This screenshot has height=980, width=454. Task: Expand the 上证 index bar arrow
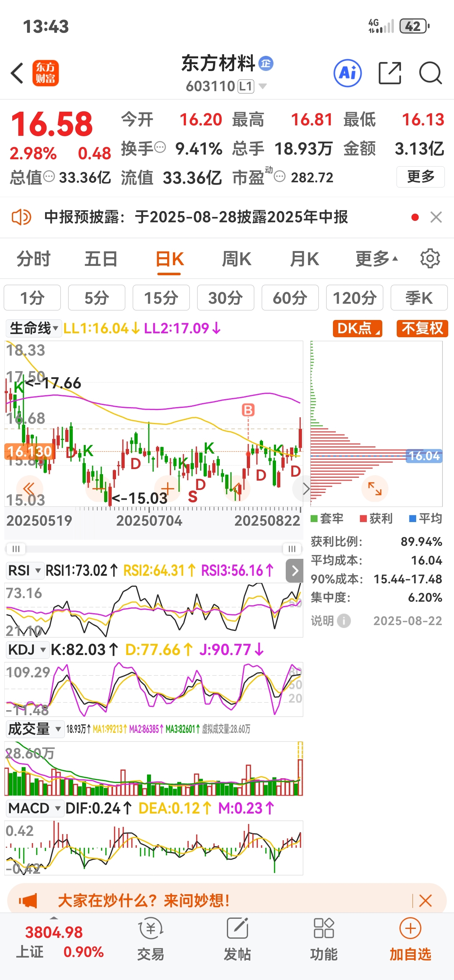point(54,918)
